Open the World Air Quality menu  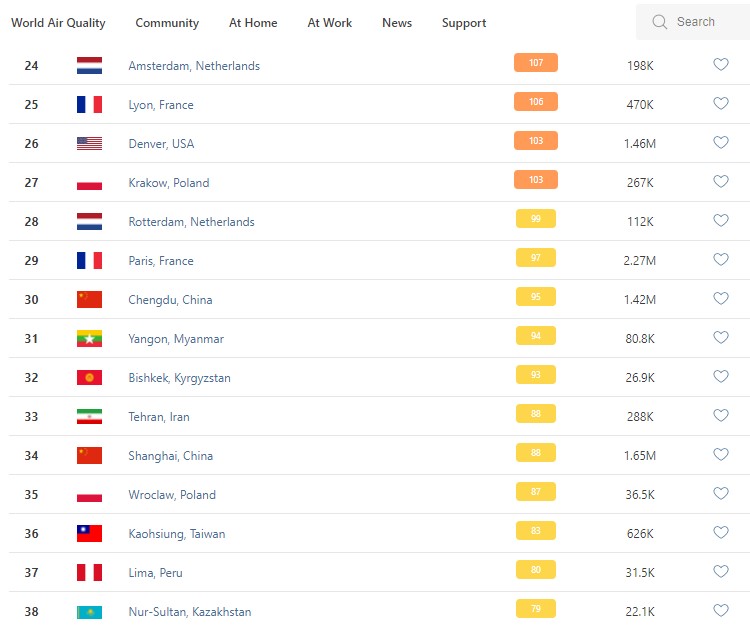coord(58,23)
